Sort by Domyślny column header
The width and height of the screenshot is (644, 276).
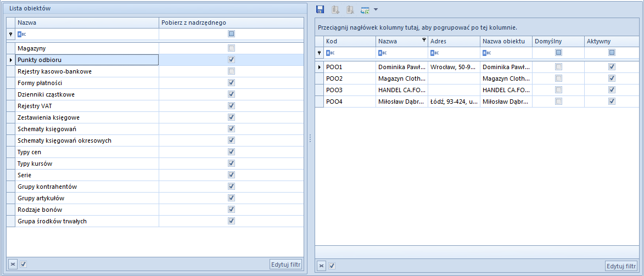click(558, 41)
